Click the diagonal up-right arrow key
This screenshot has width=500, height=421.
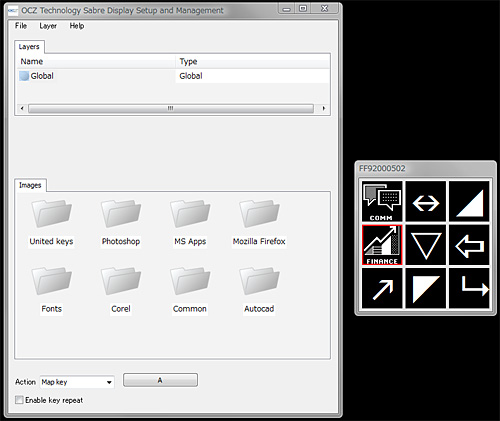pos(382,288)
